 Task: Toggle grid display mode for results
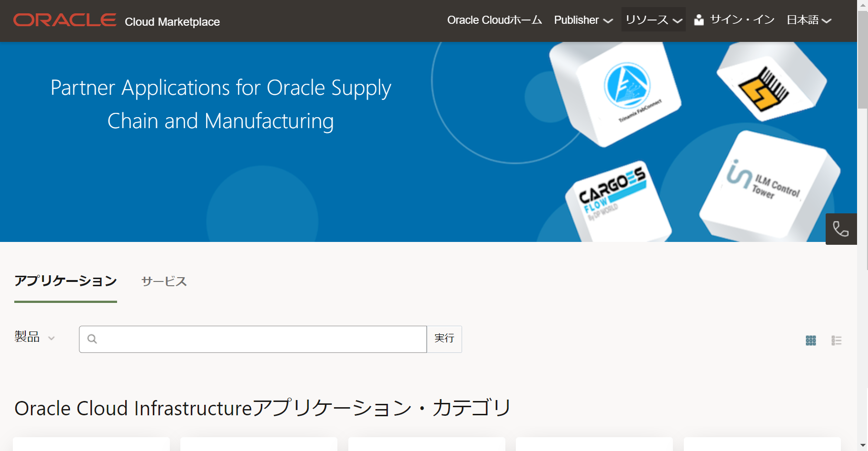click(x=811, y=340)
